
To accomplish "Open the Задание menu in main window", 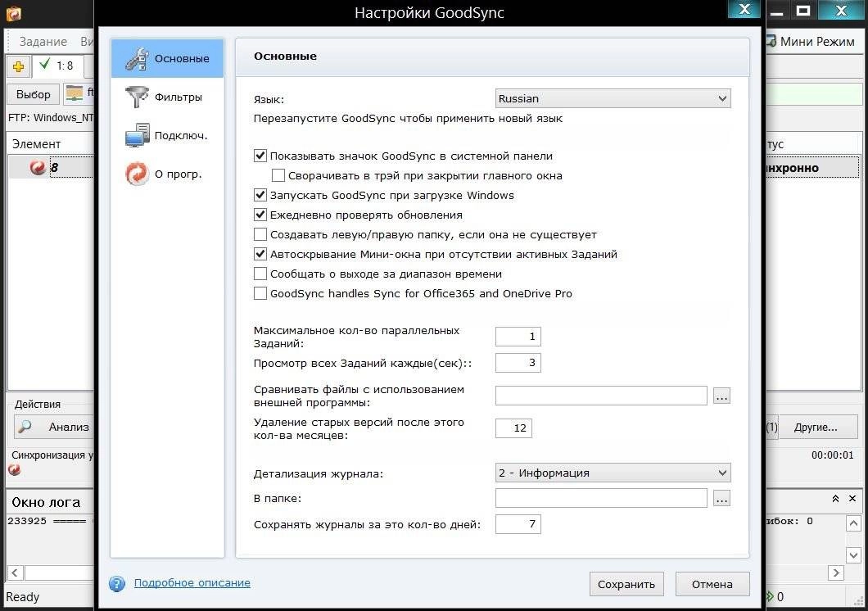I will pyautogui.click(x=43, y=42).
